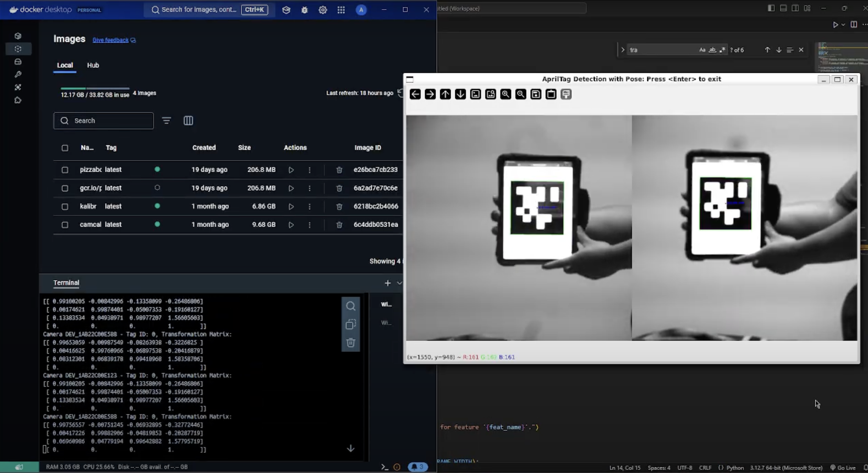Run the pizzabc image

click(x=291, y=170)
